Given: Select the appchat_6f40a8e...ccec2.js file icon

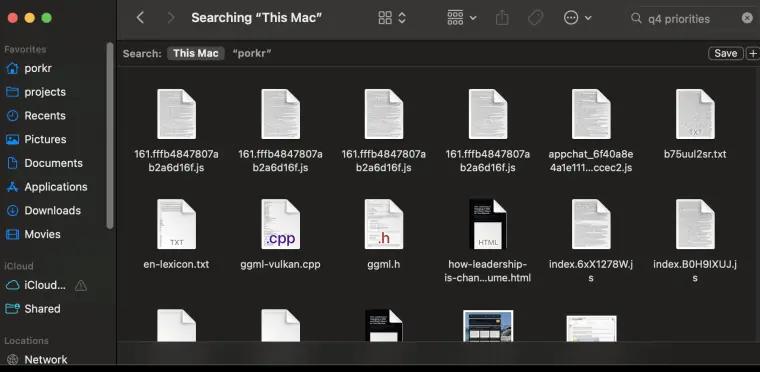Looking at the screenshot, I should click(x=591, y=114).
